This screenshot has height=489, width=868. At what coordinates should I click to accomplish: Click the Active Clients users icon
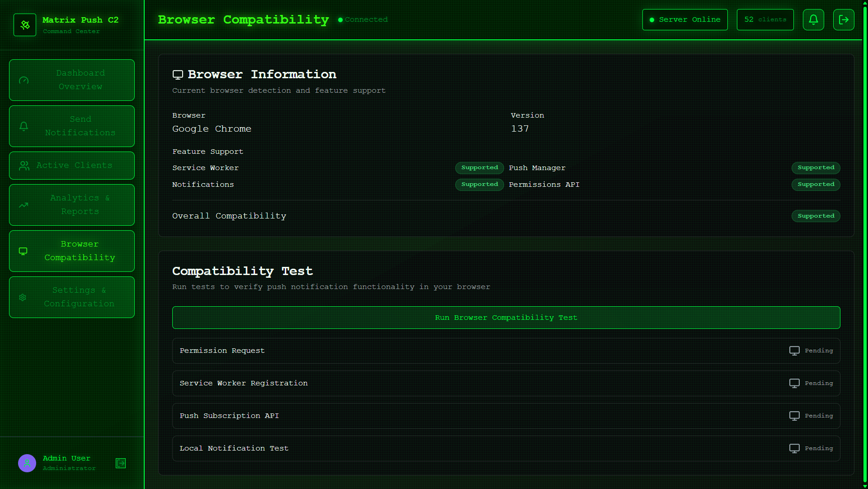point(24,166)
